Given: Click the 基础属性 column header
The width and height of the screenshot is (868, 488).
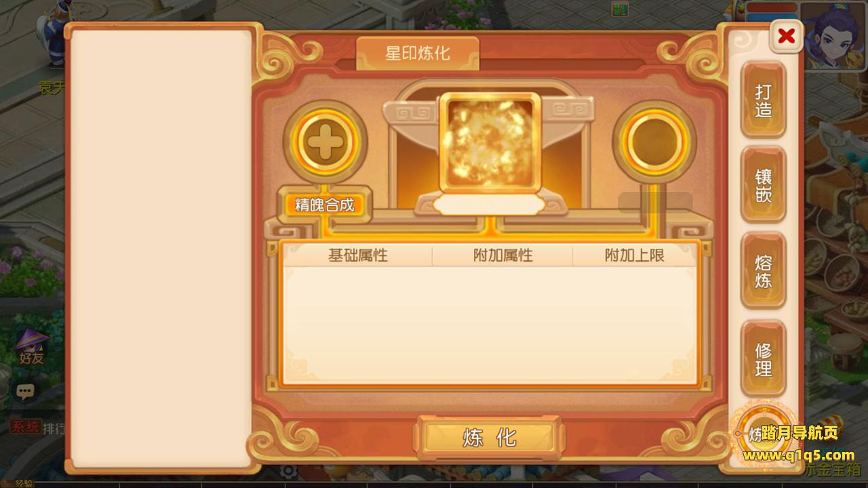Looking at the screenshot, I should point(358,256).
